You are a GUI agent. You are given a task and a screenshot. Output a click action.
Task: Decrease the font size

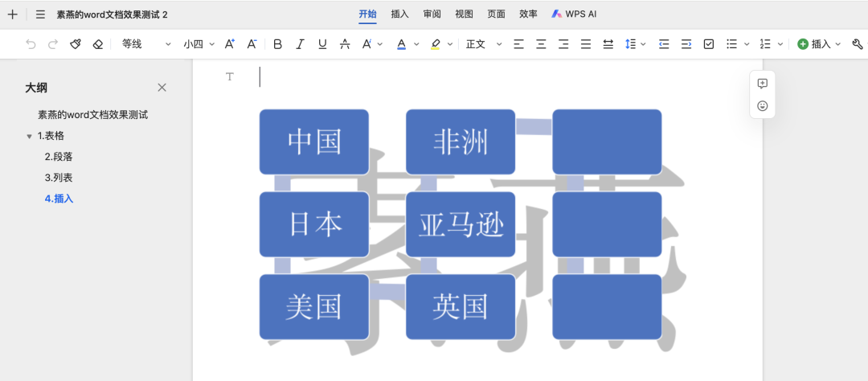[252, 44]
